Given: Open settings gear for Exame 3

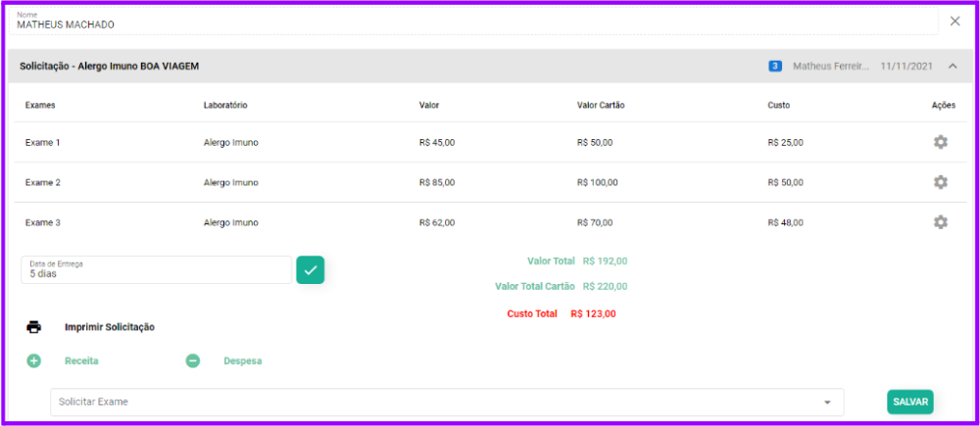Looking at the screenshot, I should 940,222.
